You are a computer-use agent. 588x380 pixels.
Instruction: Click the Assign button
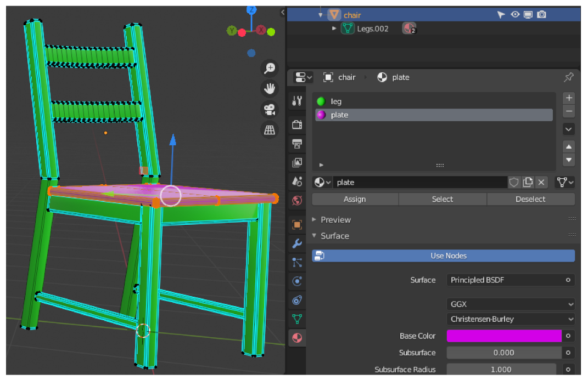pos(355,199)
